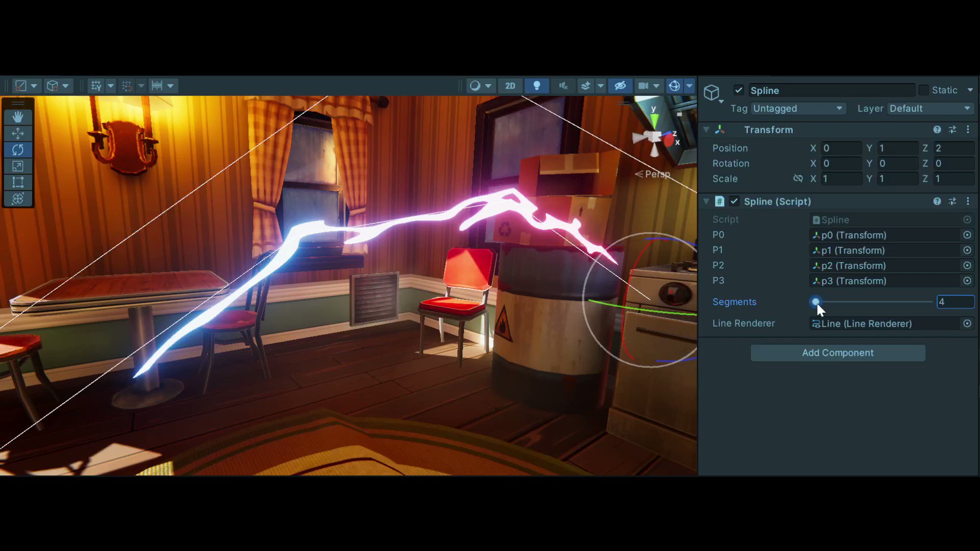Open the object picker for P2 Transform
The height and width of the screenshot is (551, 980).
tap(967, 265)
